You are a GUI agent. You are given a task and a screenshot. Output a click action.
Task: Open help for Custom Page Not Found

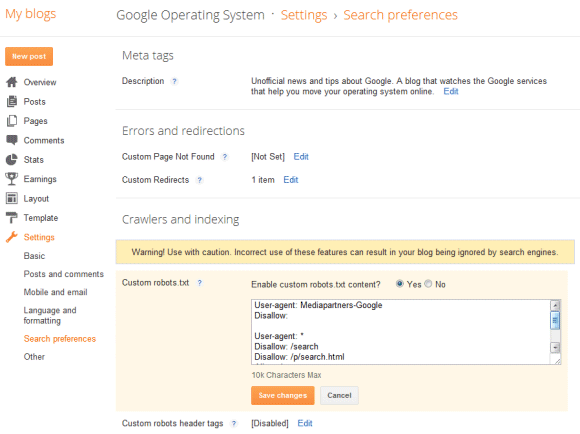coord(225,157)
